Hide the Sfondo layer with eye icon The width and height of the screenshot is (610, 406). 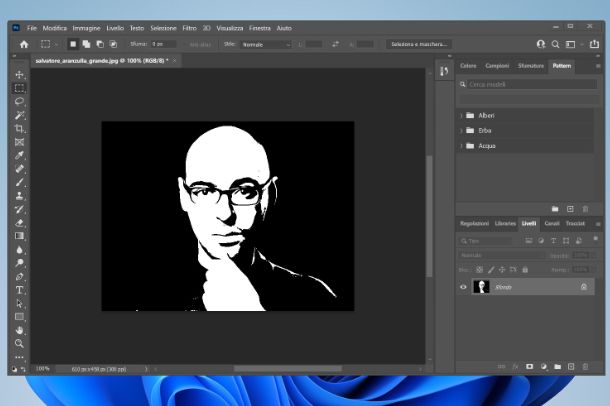463,287
